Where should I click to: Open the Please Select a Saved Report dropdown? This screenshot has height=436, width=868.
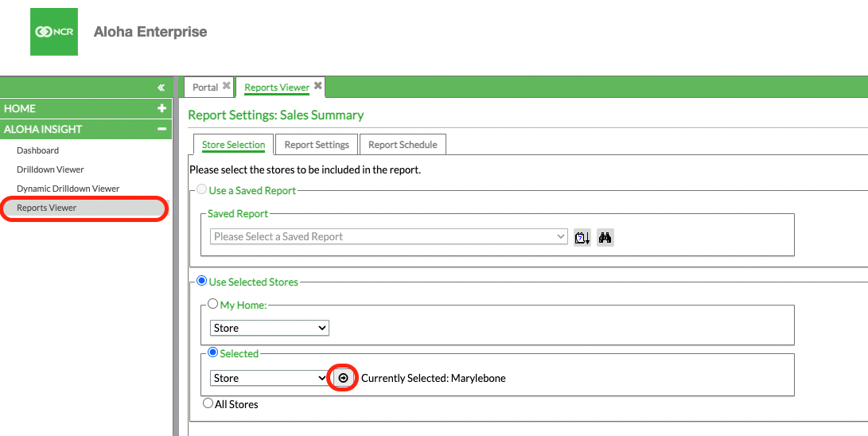(388, 237)
